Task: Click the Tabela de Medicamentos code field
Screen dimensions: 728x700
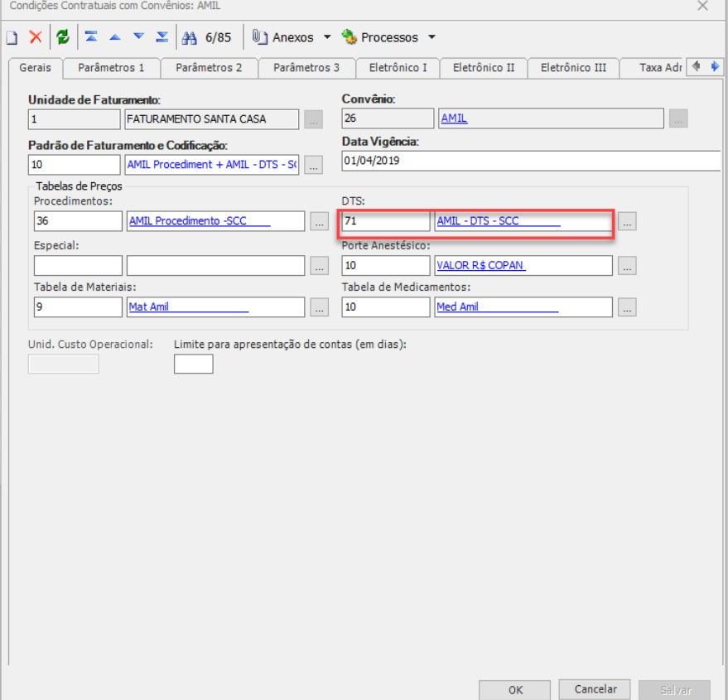Action: pos(386,307)
